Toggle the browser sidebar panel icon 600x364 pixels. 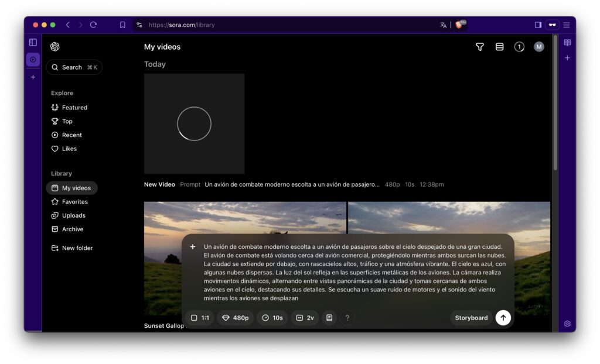(x=538, y=25)
